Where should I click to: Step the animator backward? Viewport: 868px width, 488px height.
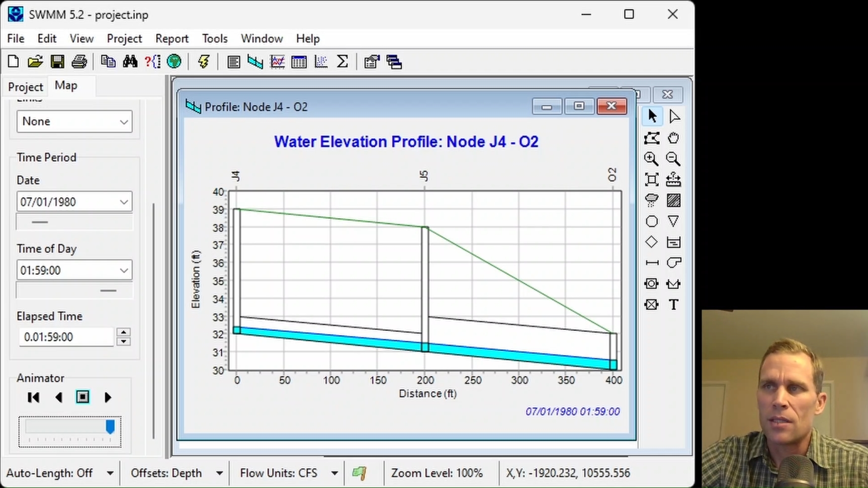[x=59, y=397]
